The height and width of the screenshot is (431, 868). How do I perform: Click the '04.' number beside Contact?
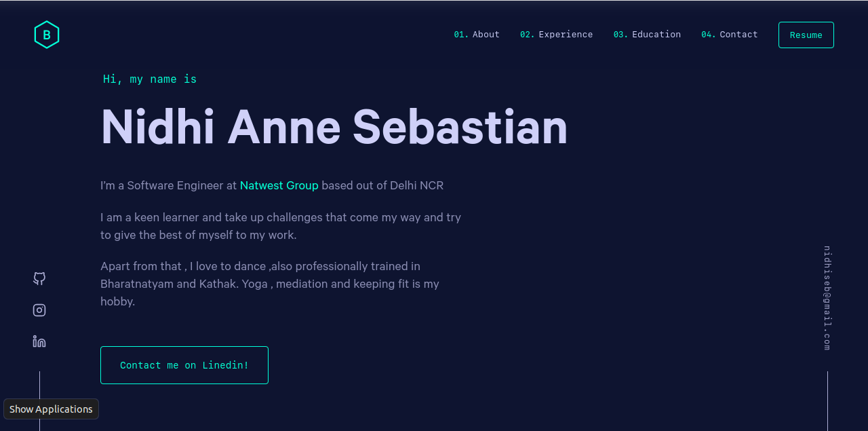tap(708, 35)
